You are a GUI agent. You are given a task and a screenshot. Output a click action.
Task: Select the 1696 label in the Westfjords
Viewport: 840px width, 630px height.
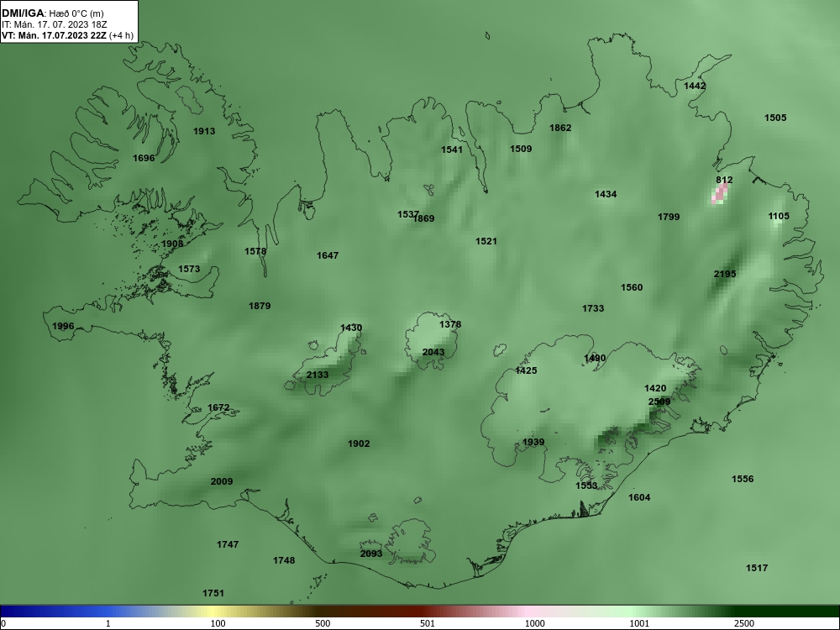(144, 159)
